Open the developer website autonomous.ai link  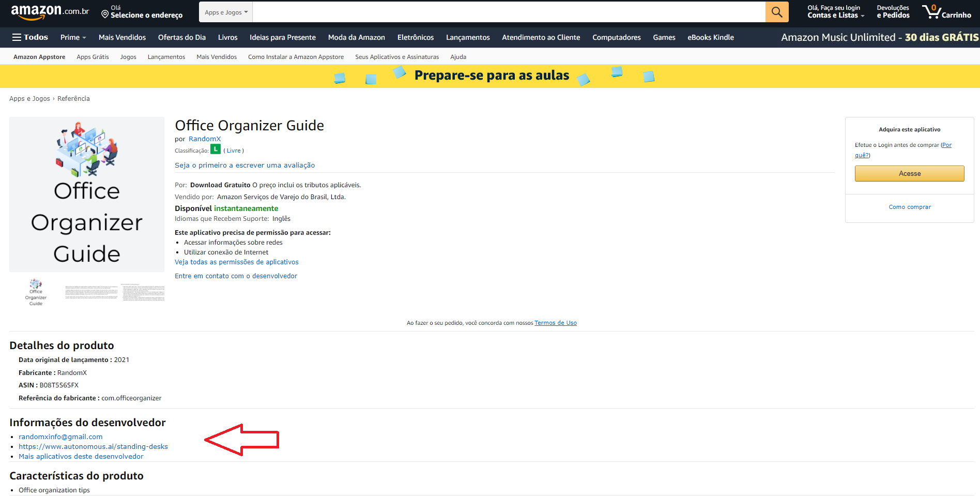click(x=93, y=446)
